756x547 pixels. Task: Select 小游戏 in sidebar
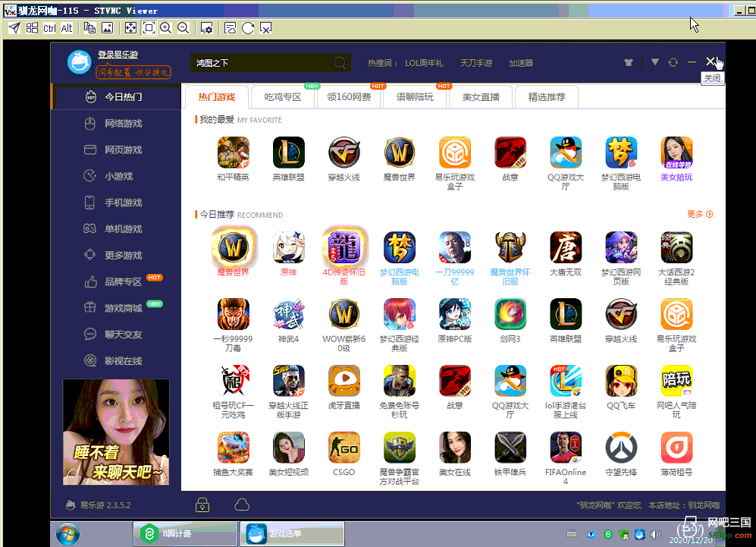tap(116, 176)
